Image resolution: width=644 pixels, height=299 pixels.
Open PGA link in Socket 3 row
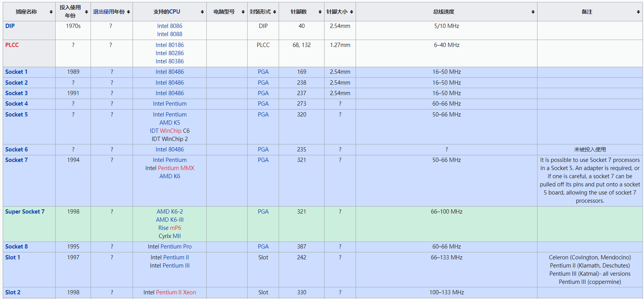point(263,93)
